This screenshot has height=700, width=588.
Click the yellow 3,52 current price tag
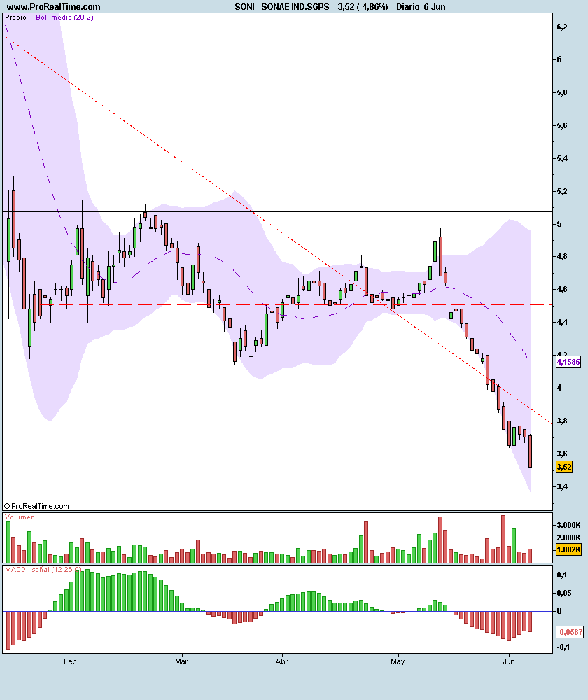[x=564, y=467]
